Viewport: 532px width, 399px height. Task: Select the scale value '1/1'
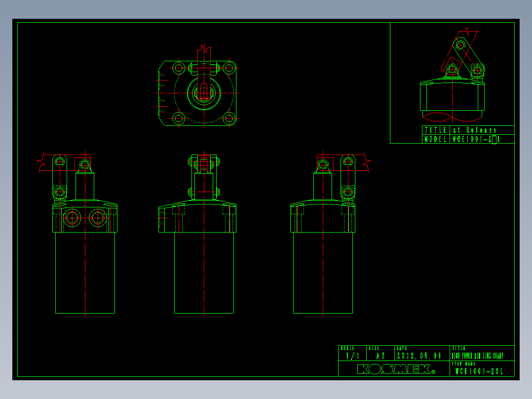[352, 356]
